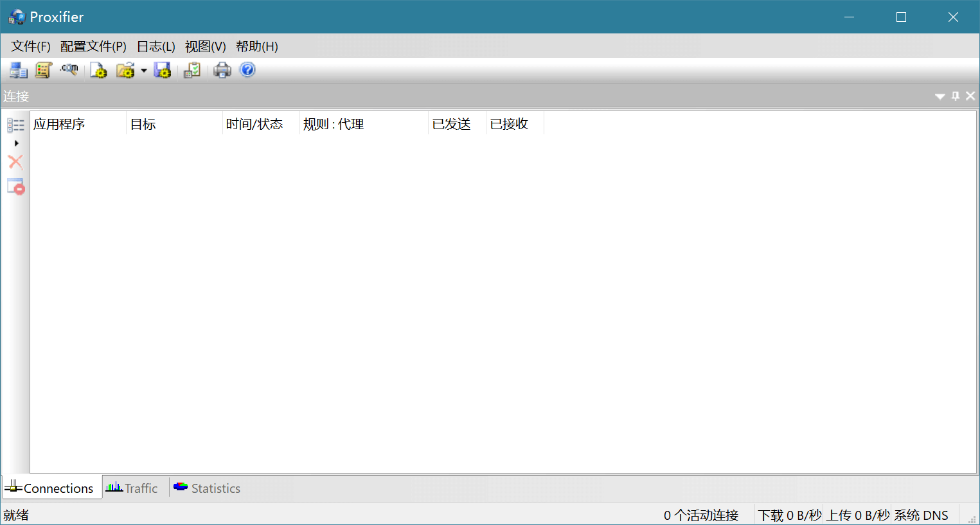Image resolution: width=980 pixels, height=525 pixels.
Task: Save profile using floppy disk icon
Action: coord(163,70)
